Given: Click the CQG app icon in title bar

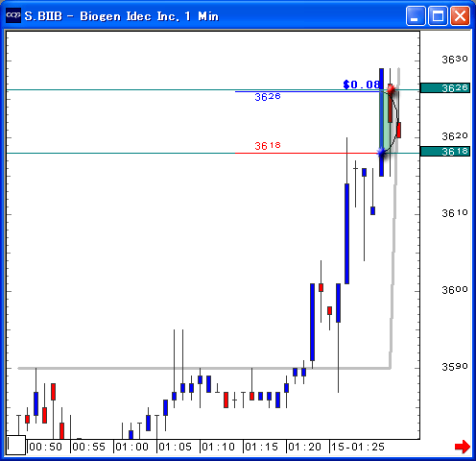Looking at the screenshot, I should coord(13,15).
